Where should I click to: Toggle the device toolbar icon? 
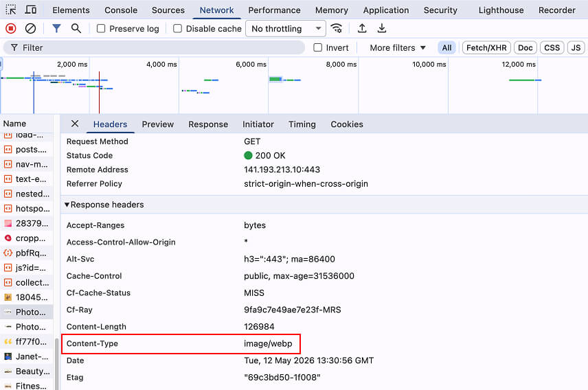point(31,10)
